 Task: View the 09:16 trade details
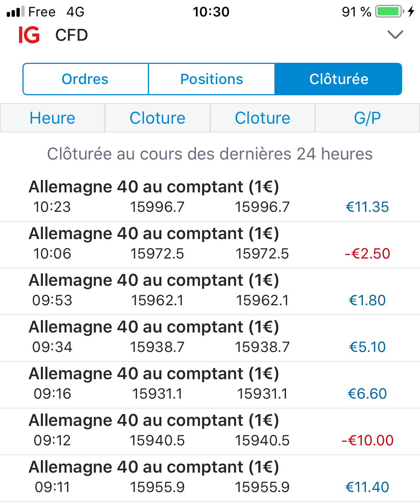(210, 384)
